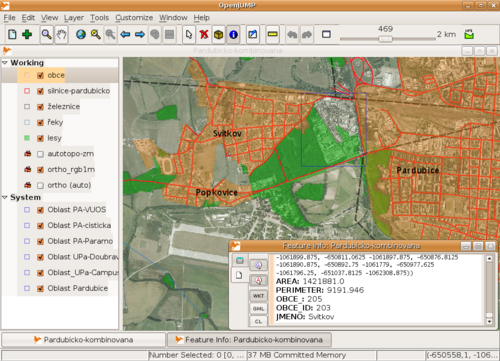The image size is (500, 361).
Task: Open the Customize menu
Action: tap(134, 18)
